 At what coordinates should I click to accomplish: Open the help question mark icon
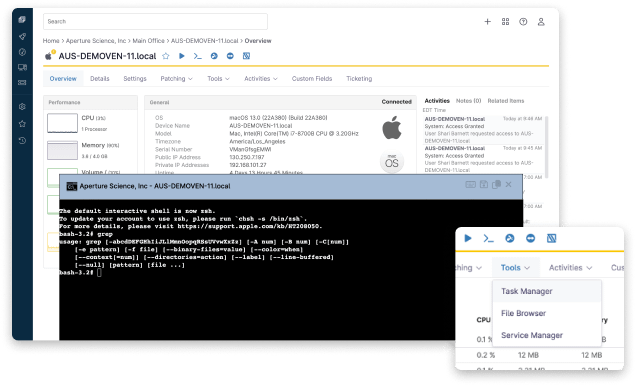(523, 21)
